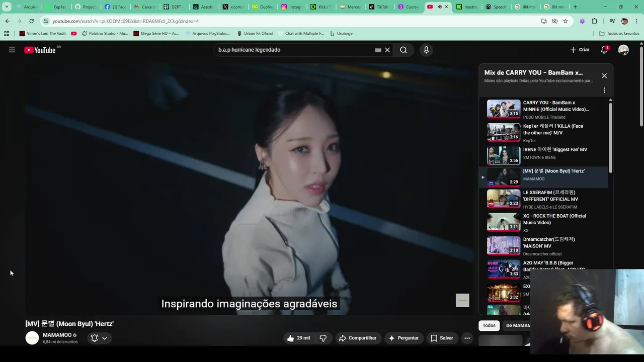Screen dimensions: 644x362
Task: Go to YouTube home via the logo
Action: coord(40,50)
